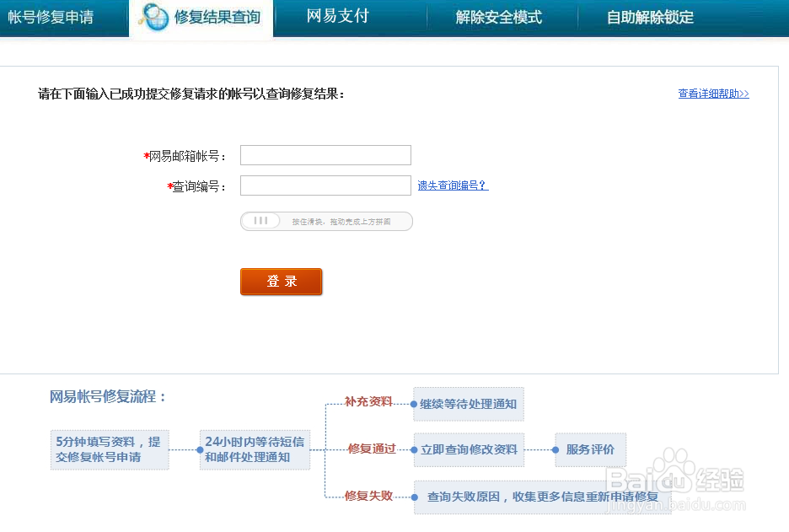Click the magnifier globe icon on 修复结果查询

pyautogui.click(x=154, y=16)
